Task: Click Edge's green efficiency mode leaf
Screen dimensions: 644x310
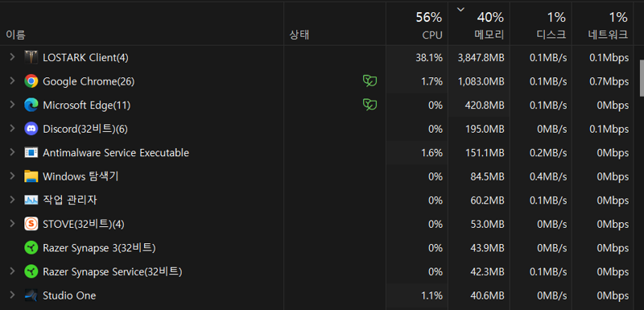Action: coord(369,105)
